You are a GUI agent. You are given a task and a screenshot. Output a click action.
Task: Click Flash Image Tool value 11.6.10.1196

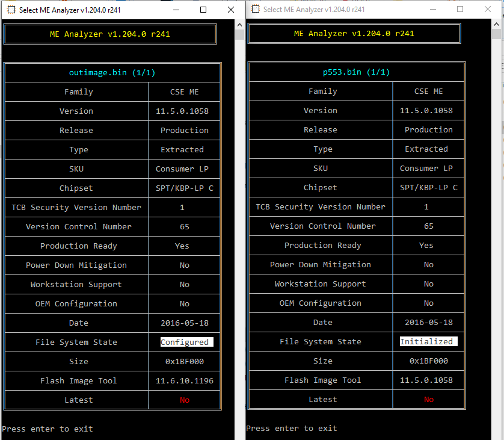(x=185, y=381)
